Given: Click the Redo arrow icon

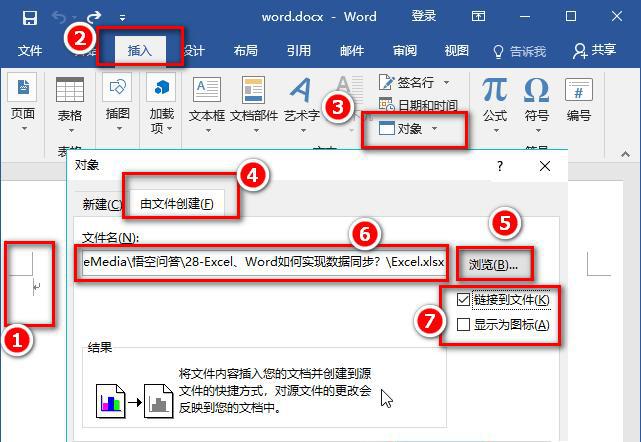Looking at the screenshot, I should [x=94, y=17].
